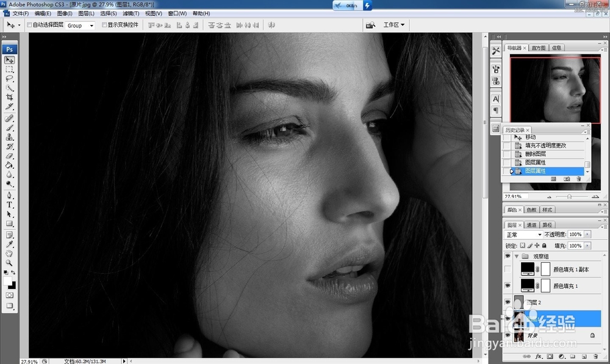Select the Blur tool
Image resolution: width=610 pixels, height=364 pixels.
coord(9,174)
